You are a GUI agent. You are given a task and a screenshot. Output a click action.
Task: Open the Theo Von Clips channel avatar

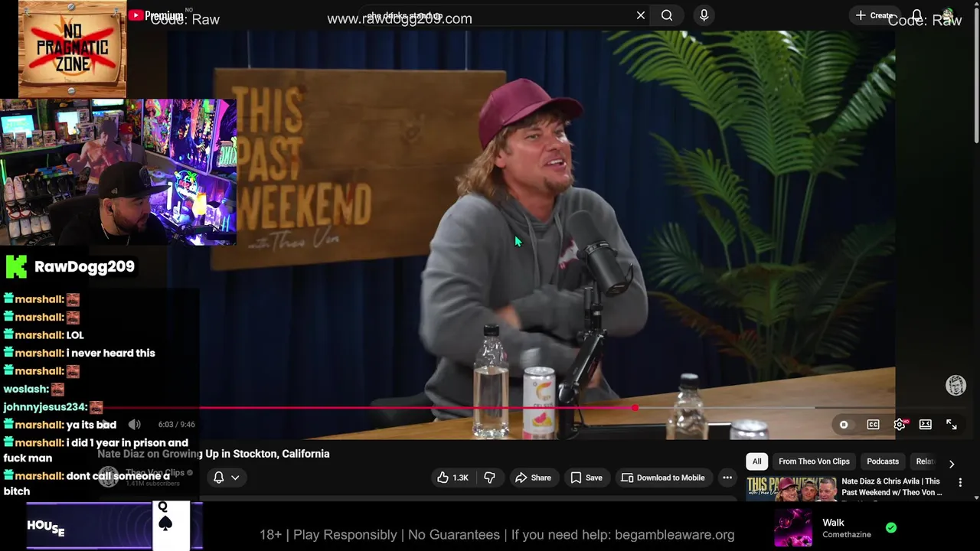click(x=109, y=477)
